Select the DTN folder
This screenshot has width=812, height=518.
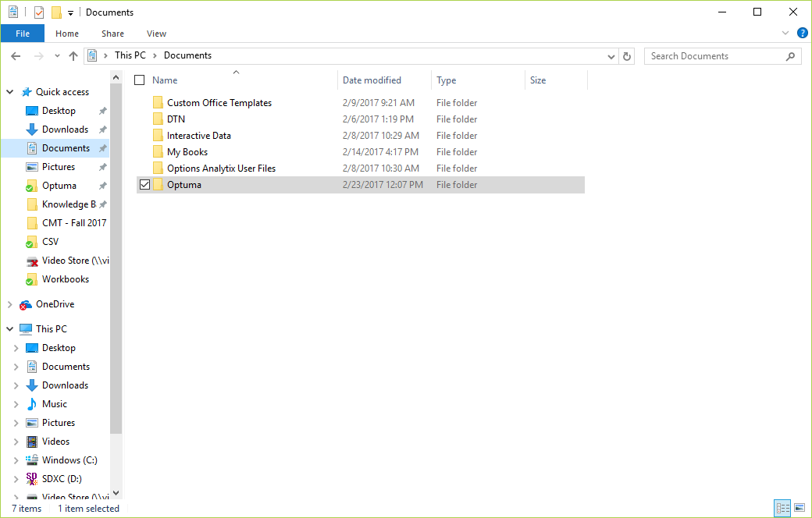click(x=361, y=119)
